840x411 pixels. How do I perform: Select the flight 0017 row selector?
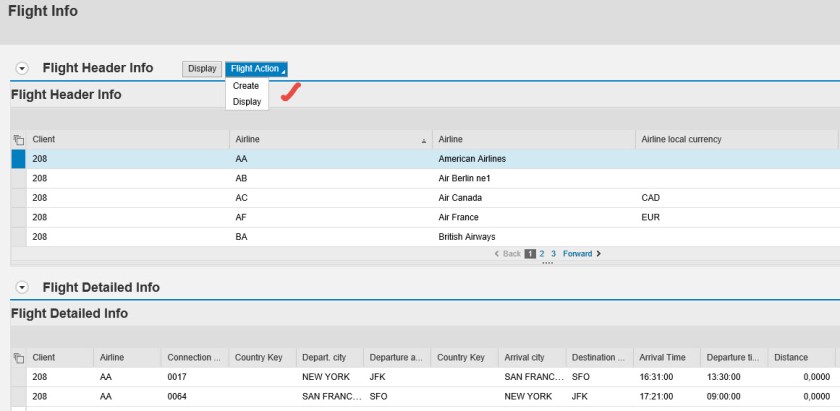click(x=18, y=377)
